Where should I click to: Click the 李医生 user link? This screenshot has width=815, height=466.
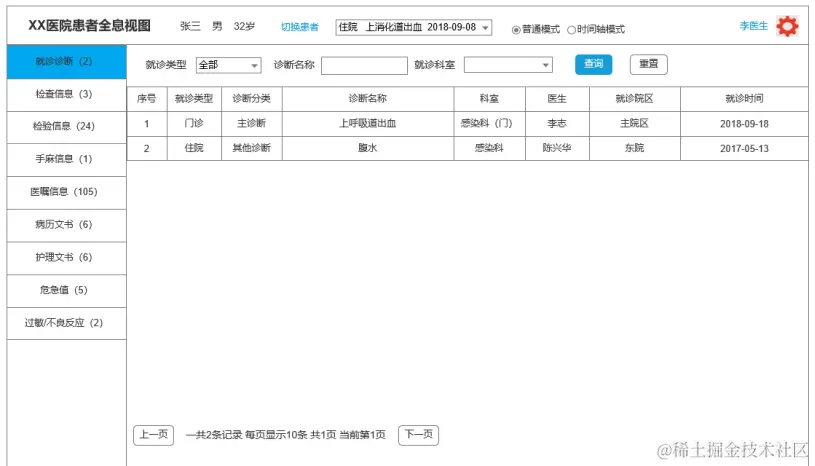753,26
